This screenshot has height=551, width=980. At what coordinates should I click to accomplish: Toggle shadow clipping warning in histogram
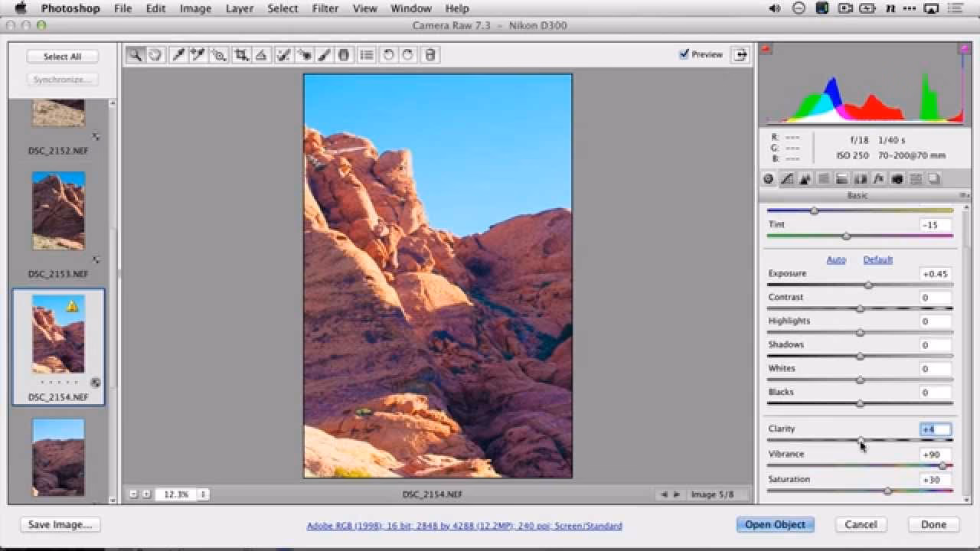(x=766, y=49)
